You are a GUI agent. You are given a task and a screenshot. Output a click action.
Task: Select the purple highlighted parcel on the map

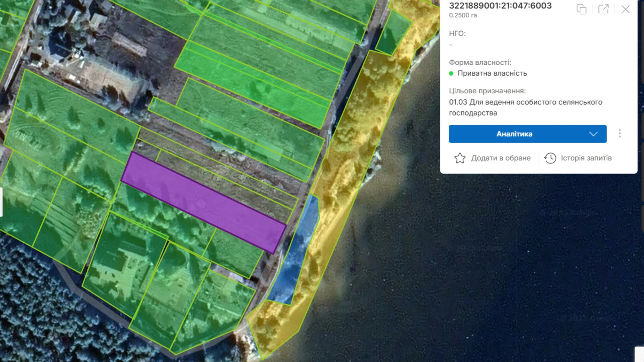(x=204, y=202)
